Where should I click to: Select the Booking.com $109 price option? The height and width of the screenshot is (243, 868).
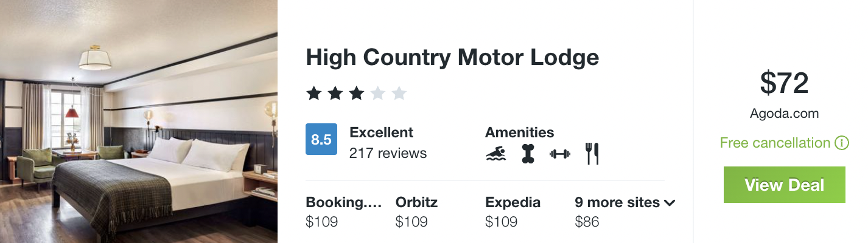343,211
